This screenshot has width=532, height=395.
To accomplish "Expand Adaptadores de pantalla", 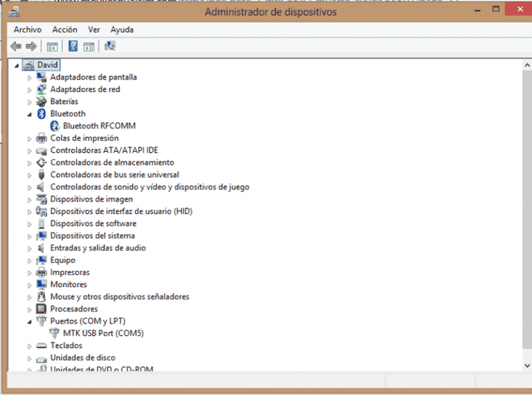I will coord(30,78).
